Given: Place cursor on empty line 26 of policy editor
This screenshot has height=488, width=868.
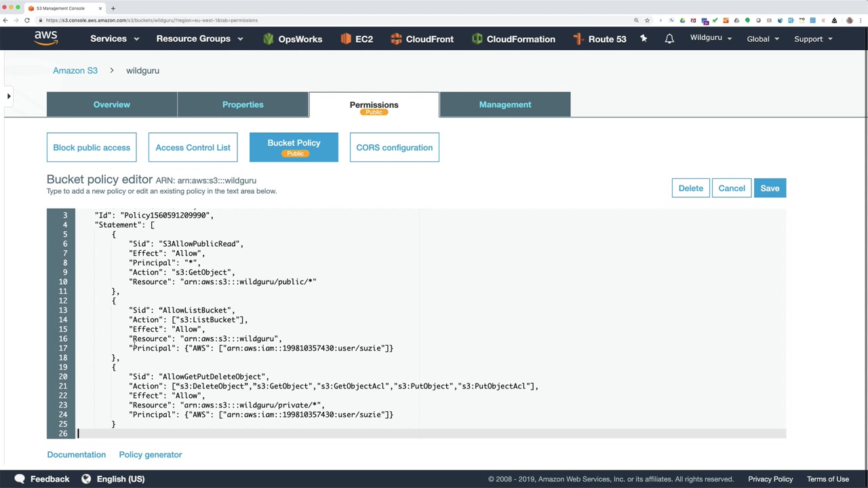Looking at the screenshot, I should (x=431, y=433).
